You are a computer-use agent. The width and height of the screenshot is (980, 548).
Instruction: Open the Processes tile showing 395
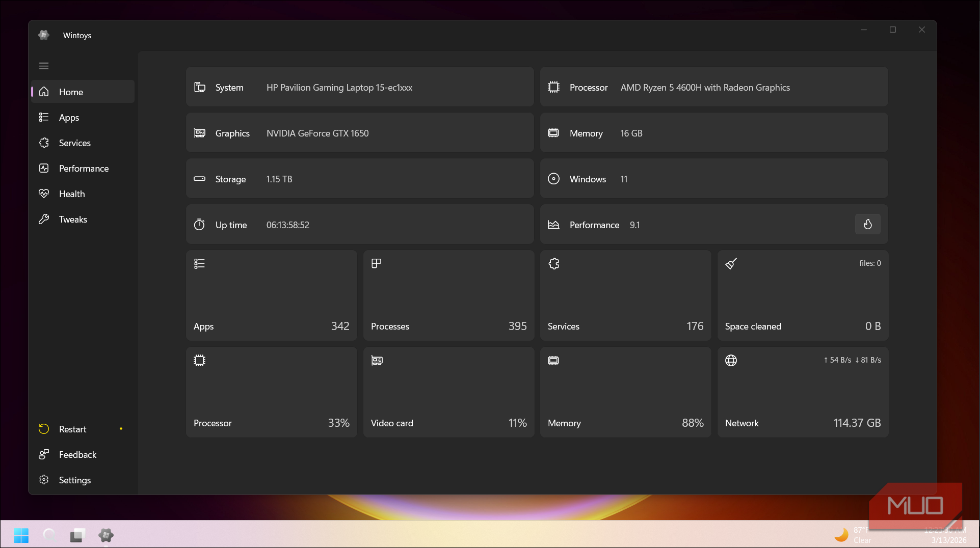(x=448, y=295)
